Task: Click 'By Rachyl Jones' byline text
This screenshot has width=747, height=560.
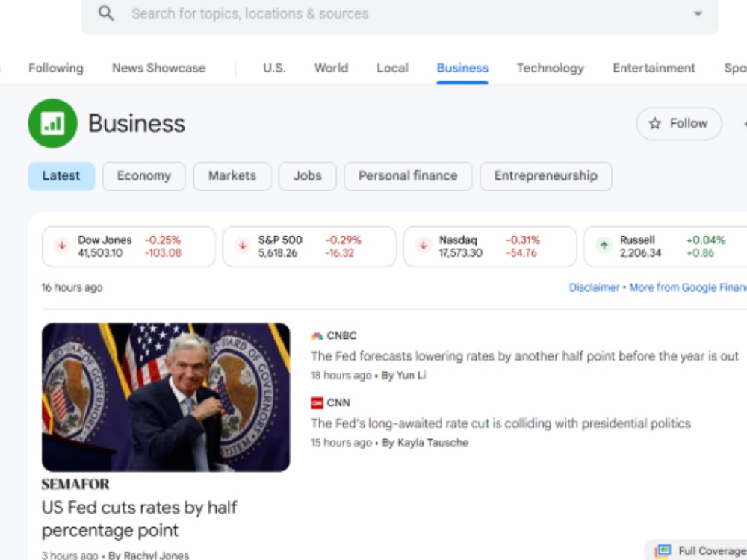Action: point(149,556)
